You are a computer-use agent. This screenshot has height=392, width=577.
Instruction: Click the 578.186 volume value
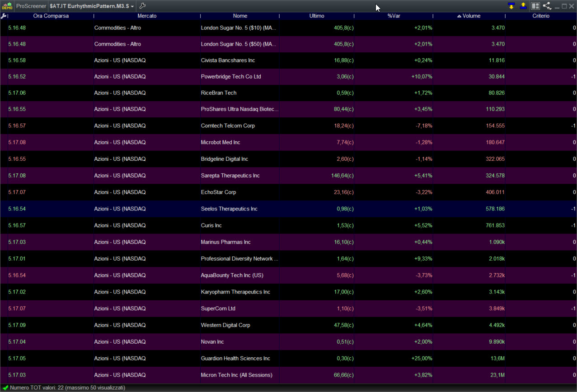(495, 209)
